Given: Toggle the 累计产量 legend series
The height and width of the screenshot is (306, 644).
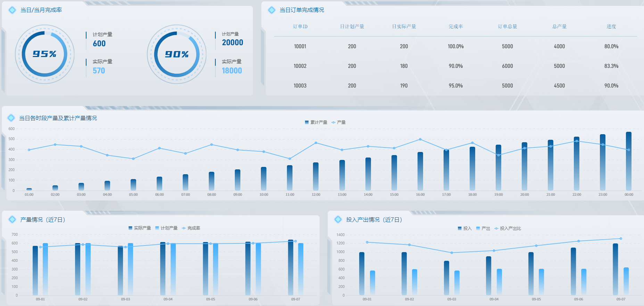Looking at the screenshot, I should [x=316, y=122].
